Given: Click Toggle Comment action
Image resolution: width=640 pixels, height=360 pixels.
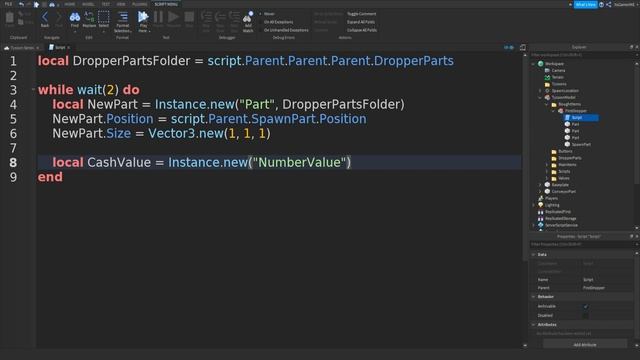Looking at the screenshot, I should (361, 14).
